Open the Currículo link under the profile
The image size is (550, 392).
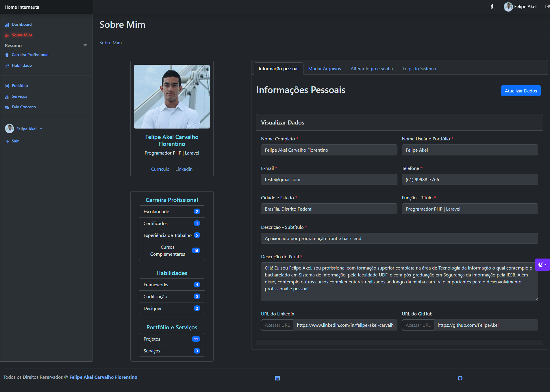click(160, 169)
